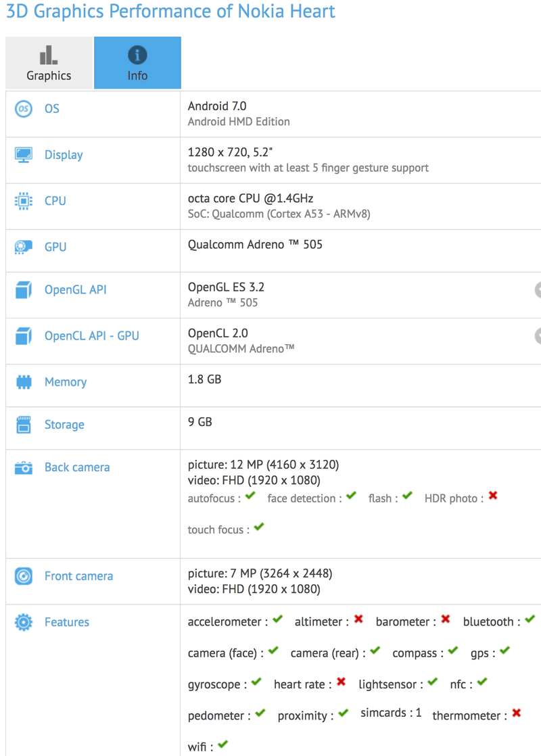Click the page title '3D Graphics Performance of Nokia Heart'
This screenshot has width=541, height=756.
(170, 11)
